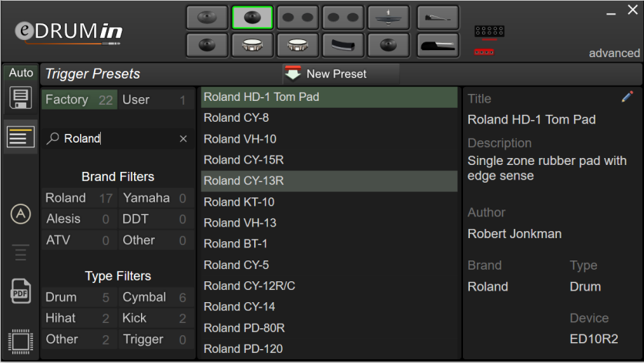Select the Roland CY-8 preset
644x363 pixels.
(x=329, y=118)
